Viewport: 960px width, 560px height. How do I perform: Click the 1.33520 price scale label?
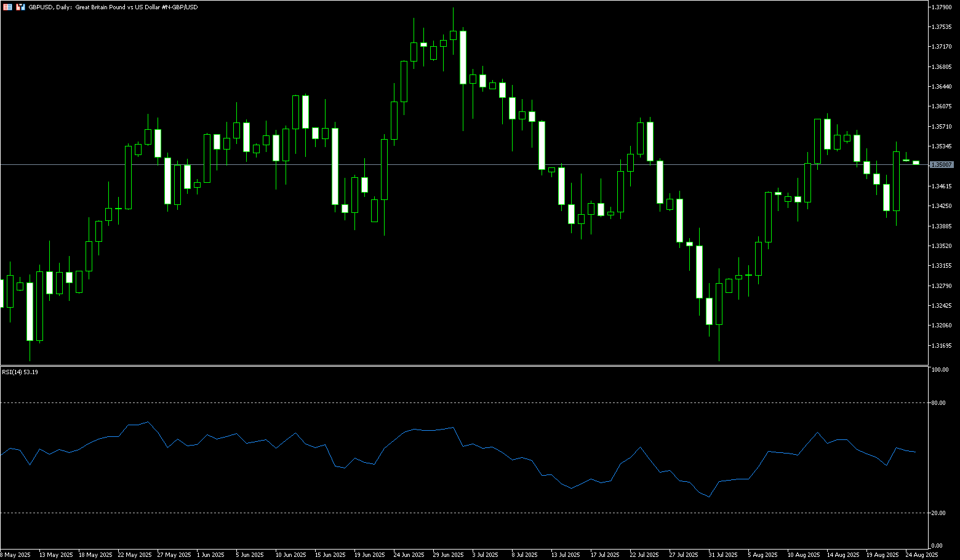[942, 246]
